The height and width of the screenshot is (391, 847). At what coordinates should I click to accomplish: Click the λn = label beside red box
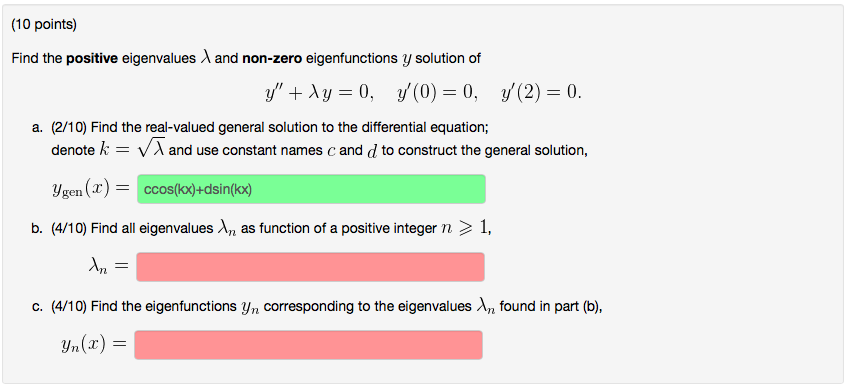pyautogui.click(x=109, y=267)
